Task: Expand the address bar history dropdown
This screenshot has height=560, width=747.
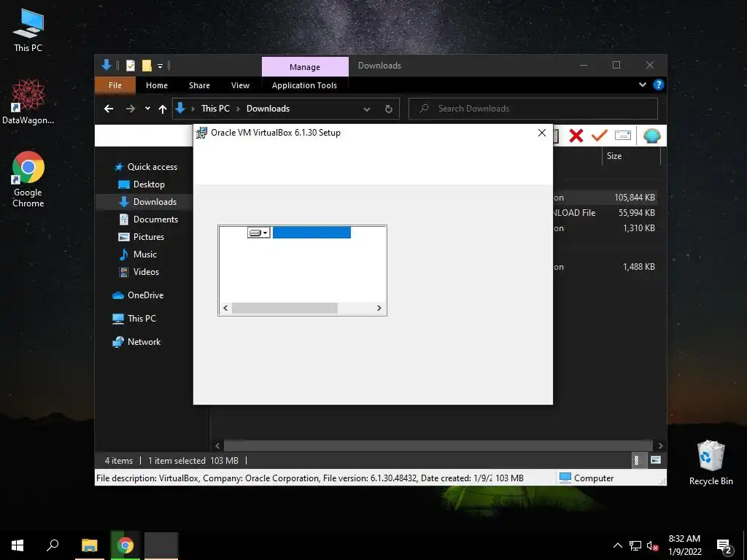Action: (367, 109)
